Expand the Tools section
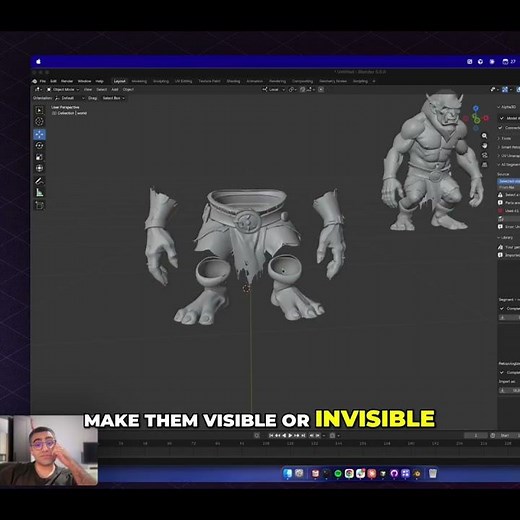The height and width of the screenshot is (520, 520). [504, 138]
